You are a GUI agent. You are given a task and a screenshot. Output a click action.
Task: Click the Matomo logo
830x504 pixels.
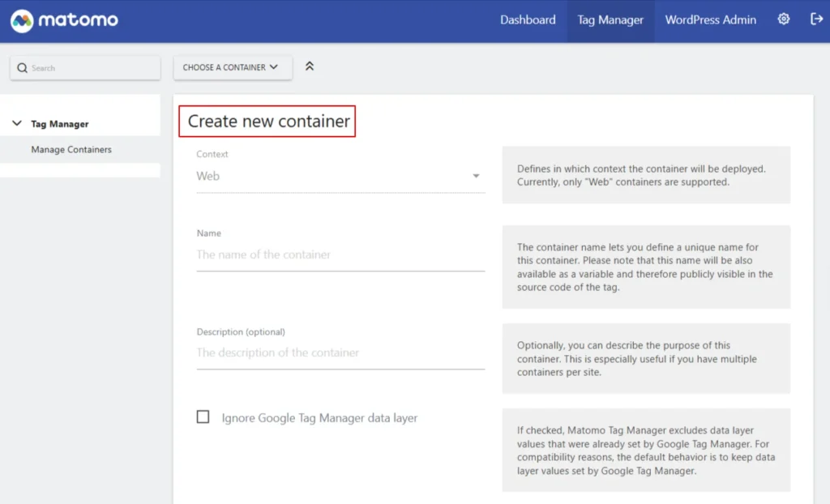64,20
